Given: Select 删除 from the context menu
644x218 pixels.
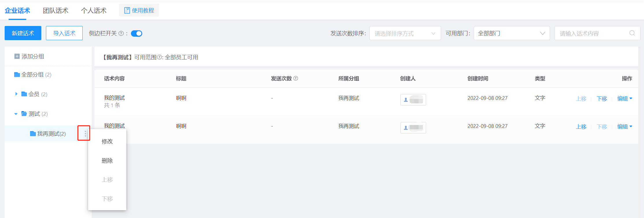Looking at the screenshot, I should [107, 161].
